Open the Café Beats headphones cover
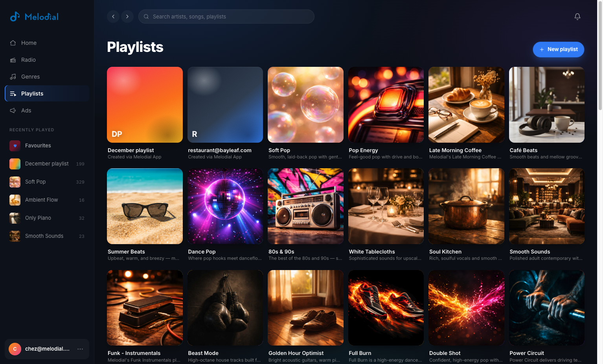Image resolution: width=603 pixels, height=364 pixels. pos(547,105)
